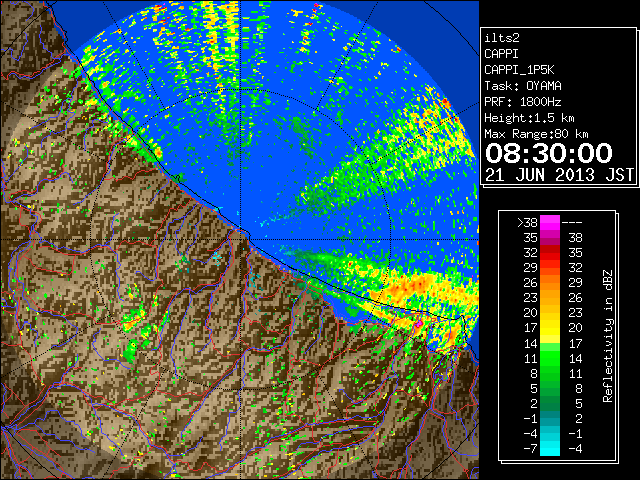This screenshot has height=480, width=640.
Task: Click the 'CAPPI_1P5K' product label
Action: point(519,70)
